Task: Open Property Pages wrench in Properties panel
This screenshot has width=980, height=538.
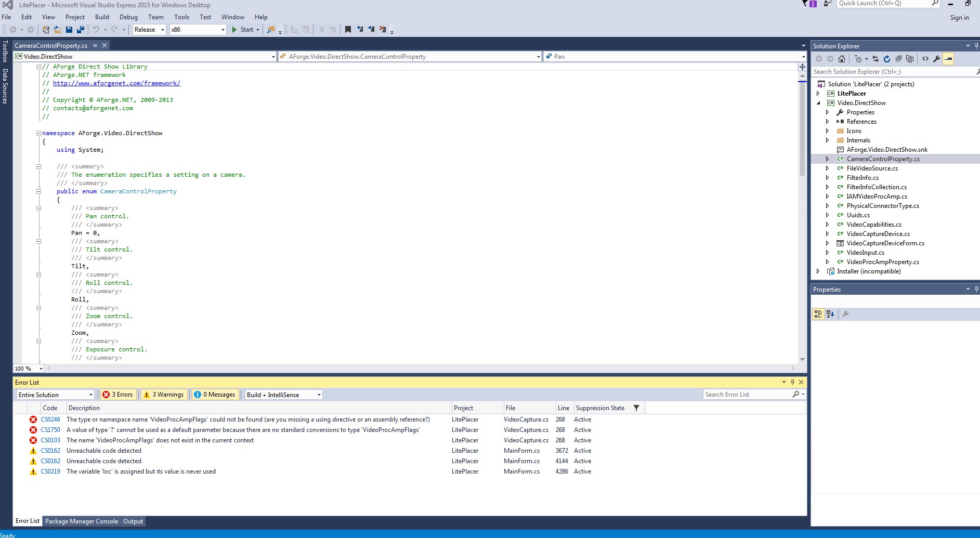Action: (845, 314)
